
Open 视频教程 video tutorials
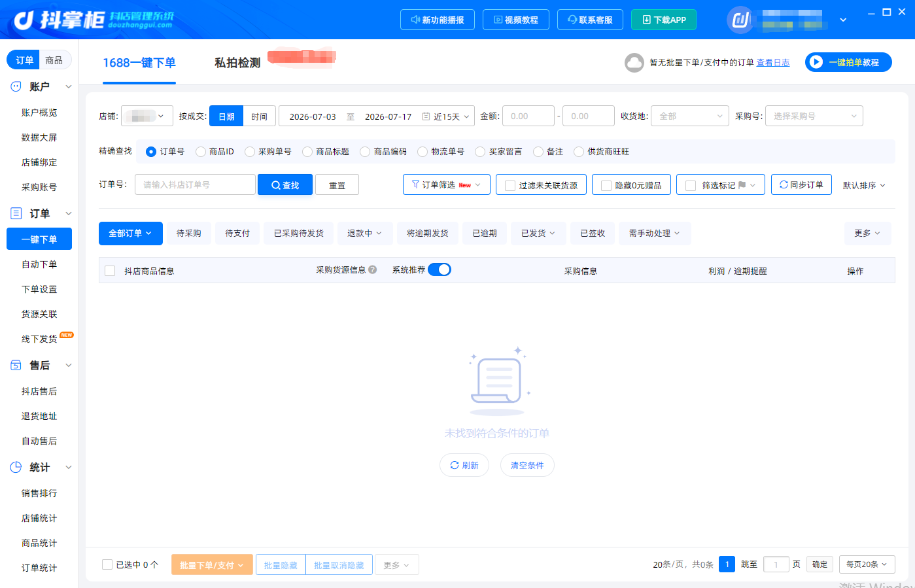tap(515, 20)
